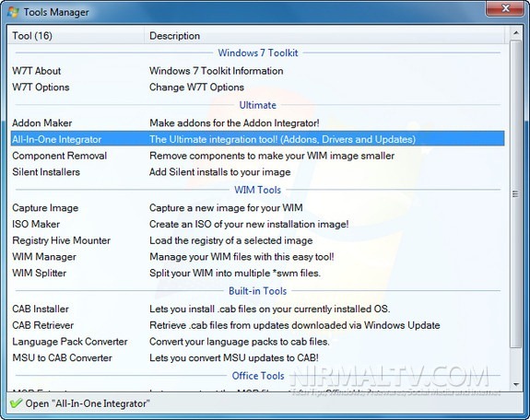
Task: Select the CAB Retriever tool
Action: point(42,325)
